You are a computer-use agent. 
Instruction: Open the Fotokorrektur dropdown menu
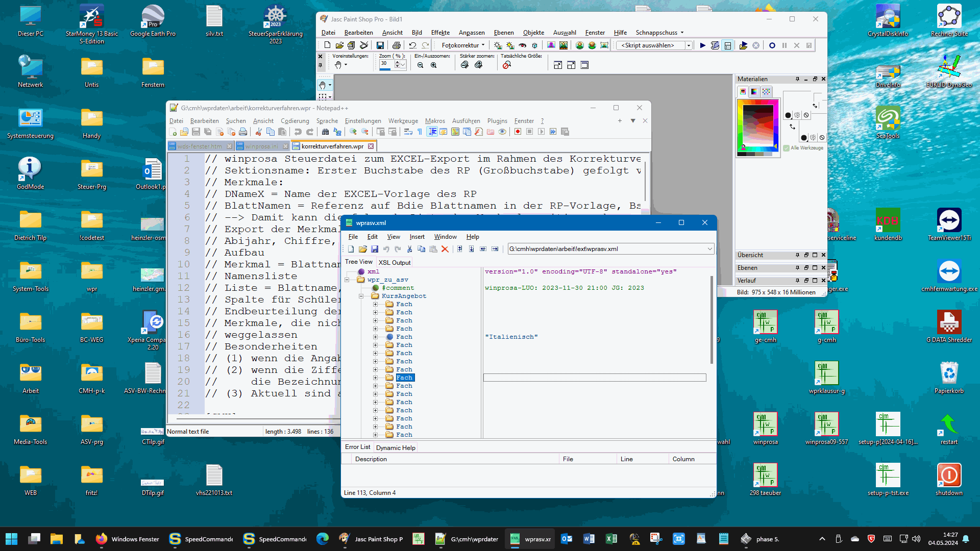pos(463,45)
